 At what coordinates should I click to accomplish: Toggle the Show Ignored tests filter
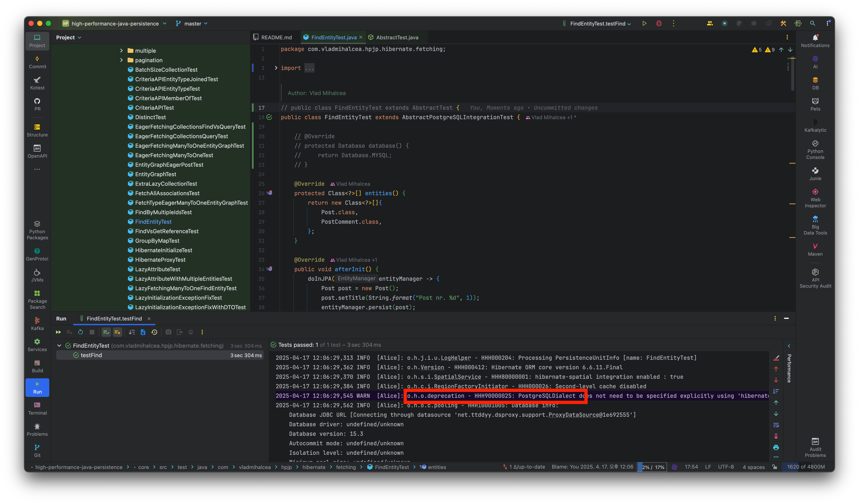tap(117, 332)
